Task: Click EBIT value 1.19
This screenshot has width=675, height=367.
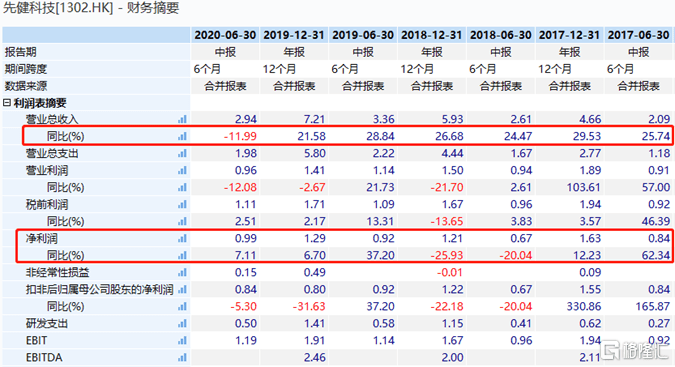Action: (246, 341)
